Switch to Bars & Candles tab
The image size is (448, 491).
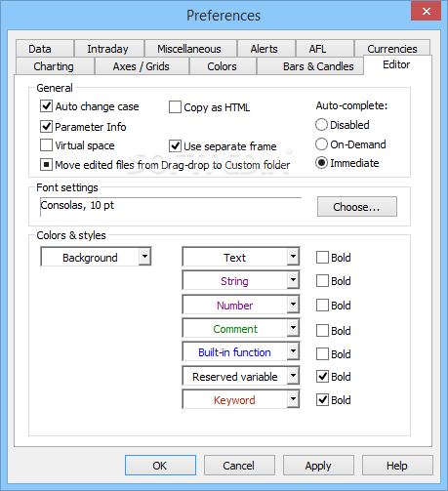(x=310, y=66)
